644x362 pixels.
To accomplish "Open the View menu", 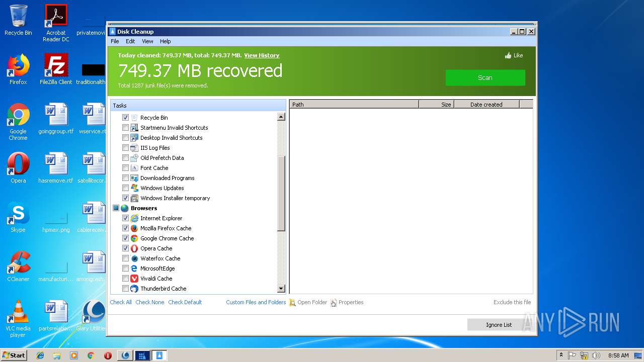I will tap(147, 41).
